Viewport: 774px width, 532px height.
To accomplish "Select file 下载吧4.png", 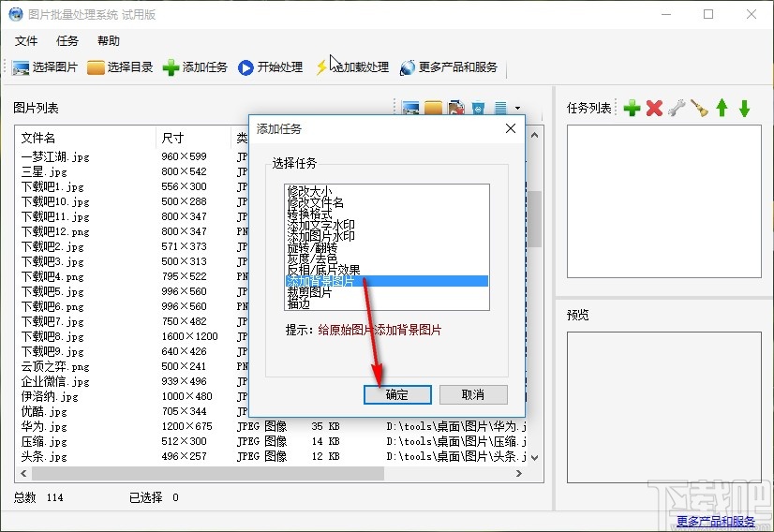I will [x=52, y=277].
